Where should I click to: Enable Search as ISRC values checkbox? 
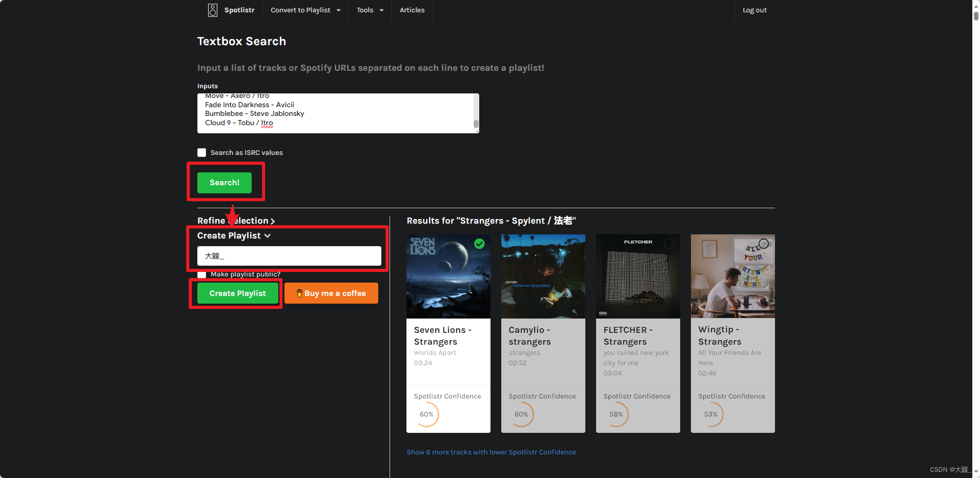202,152
